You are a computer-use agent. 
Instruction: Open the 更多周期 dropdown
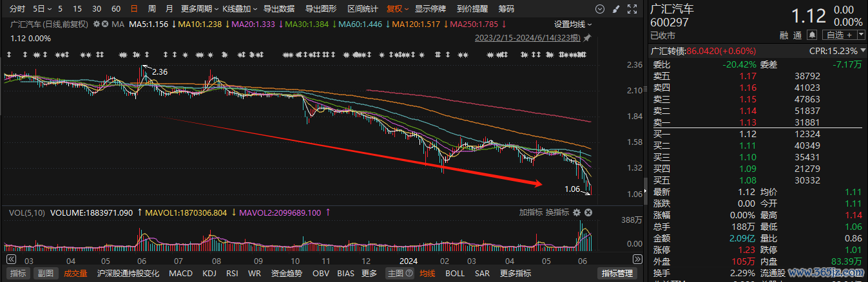198,9
